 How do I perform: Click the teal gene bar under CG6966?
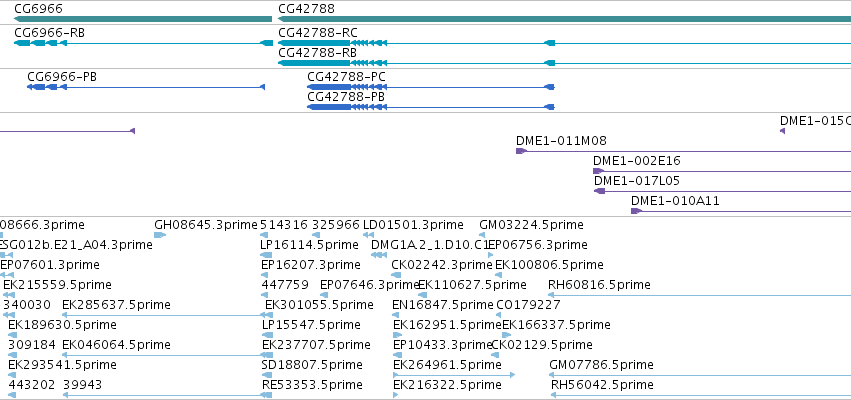(143, 19)
